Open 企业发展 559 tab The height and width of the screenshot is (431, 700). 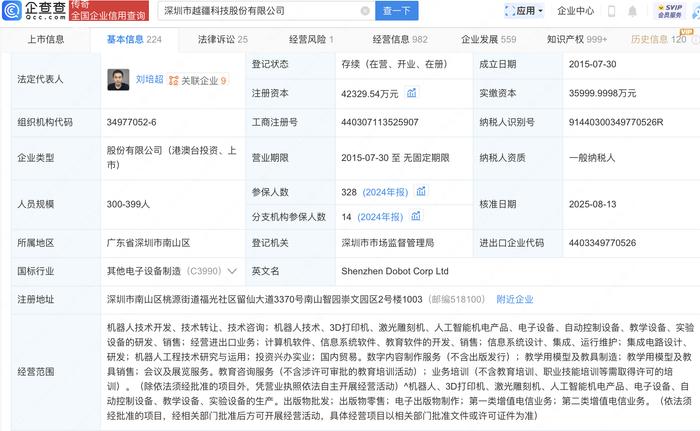(488, 39)
